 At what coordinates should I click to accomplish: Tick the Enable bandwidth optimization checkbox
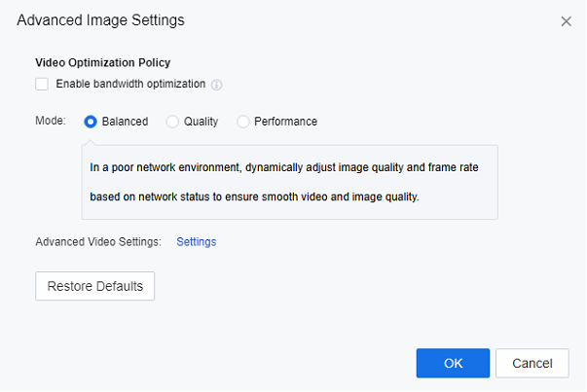click(42, 84)
